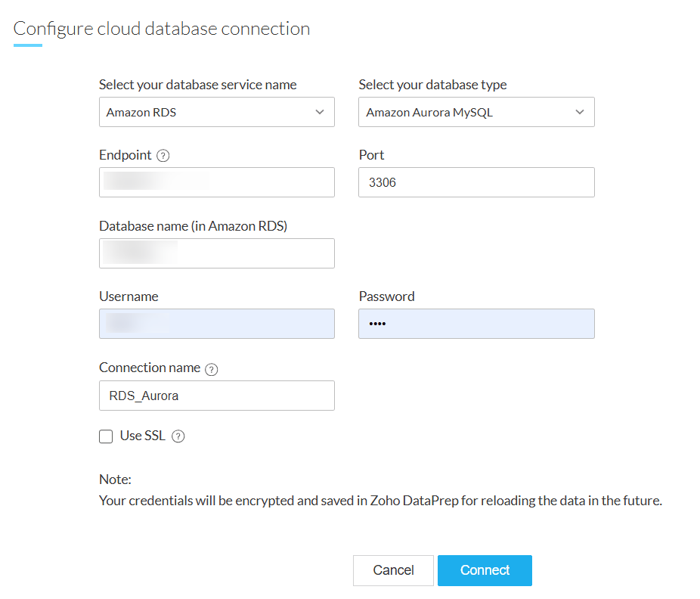Enable the Use SSL checkbox

coord(107,436)
